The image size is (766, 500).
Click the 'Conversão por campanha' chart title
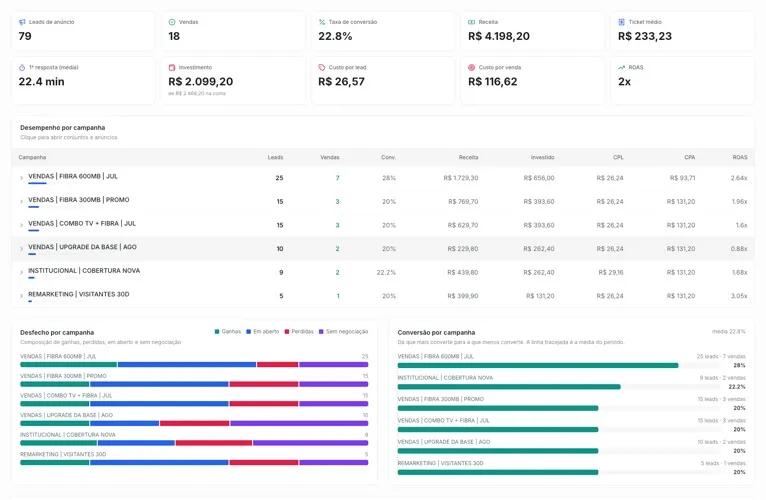coord(436,332)
